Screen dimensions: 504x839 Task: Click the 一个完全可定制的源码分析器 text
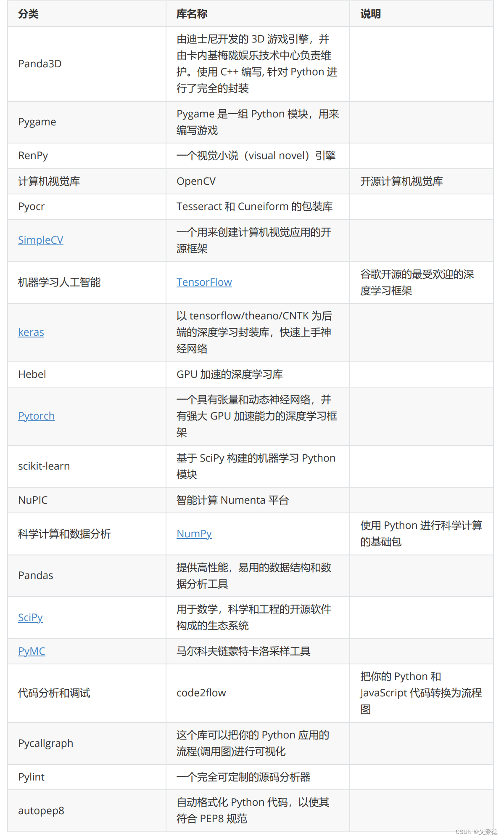point(243,777)
